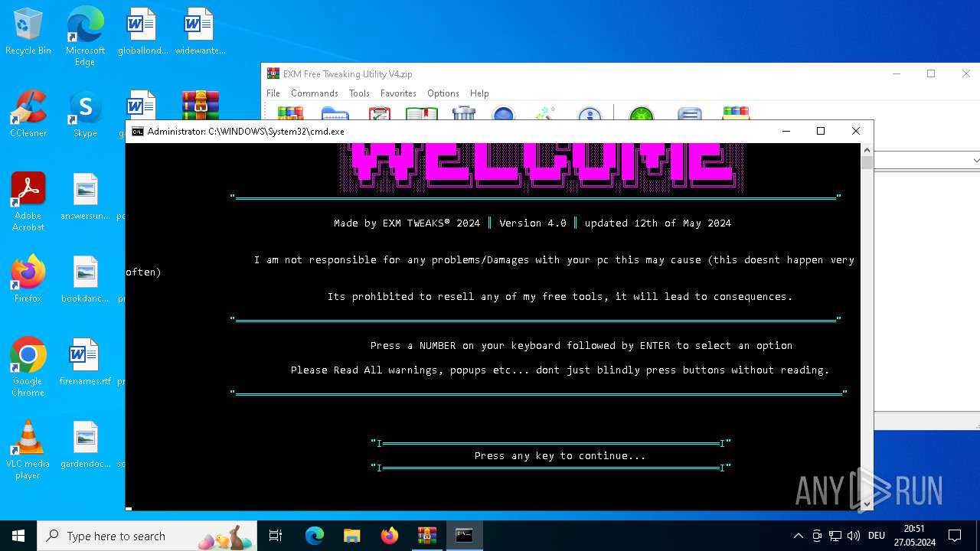Open the clock showing 20:51
The width and height of the screenshot is (980, 551).
914,536
